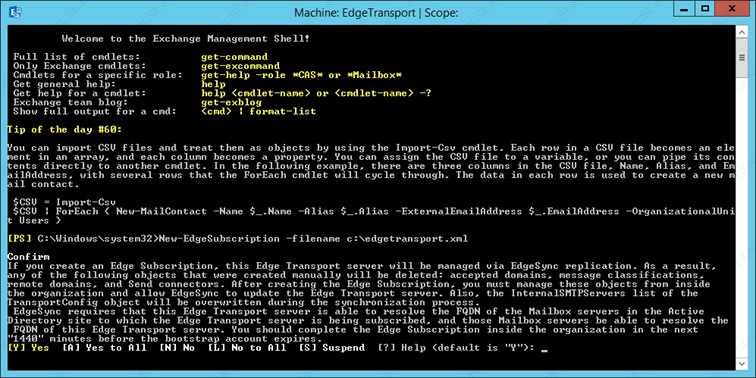Maximize the EdgeTransport shell window
Viewport: 756px width, 378px height.
coord(705,9)
